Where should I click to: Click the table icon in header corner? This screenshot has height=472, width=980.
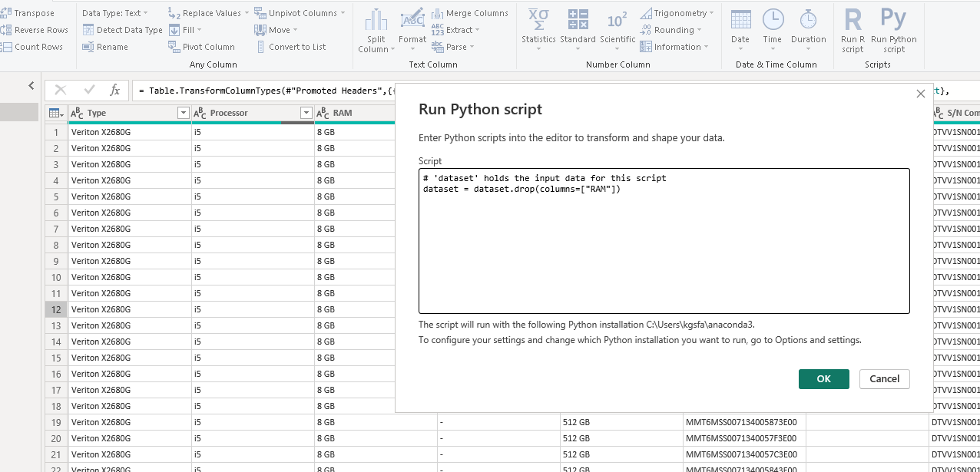tap(56, 113)
